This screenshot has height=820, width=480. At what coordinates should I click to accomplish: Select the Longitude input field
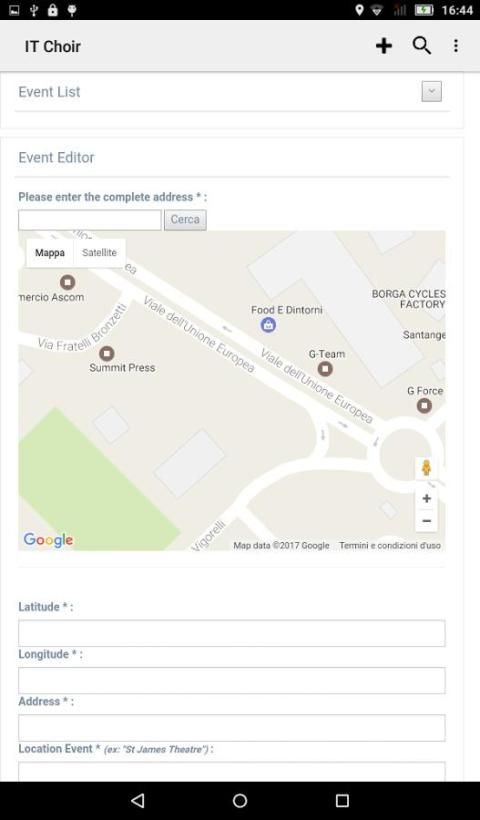click(x=232, y=680)
